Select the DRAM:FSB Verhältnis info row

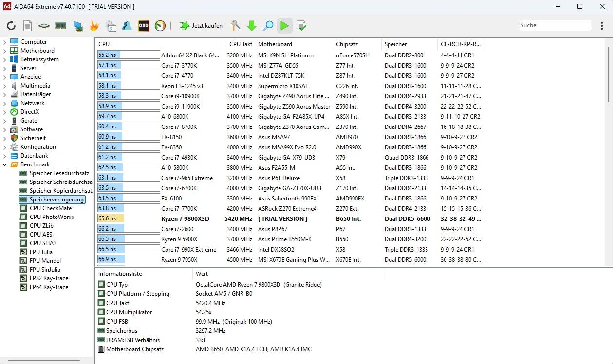click(239, 340)
